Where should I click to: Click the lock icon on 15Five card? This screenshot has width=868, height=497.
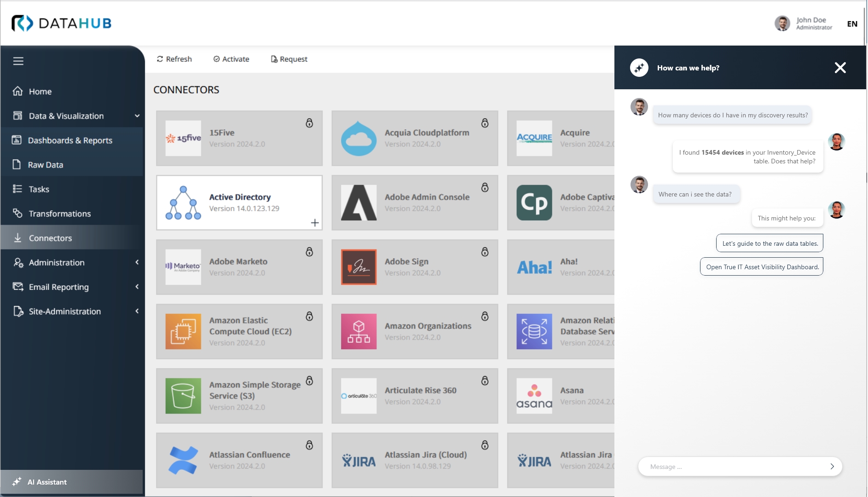pyautogui.click(x=309, y=123)
